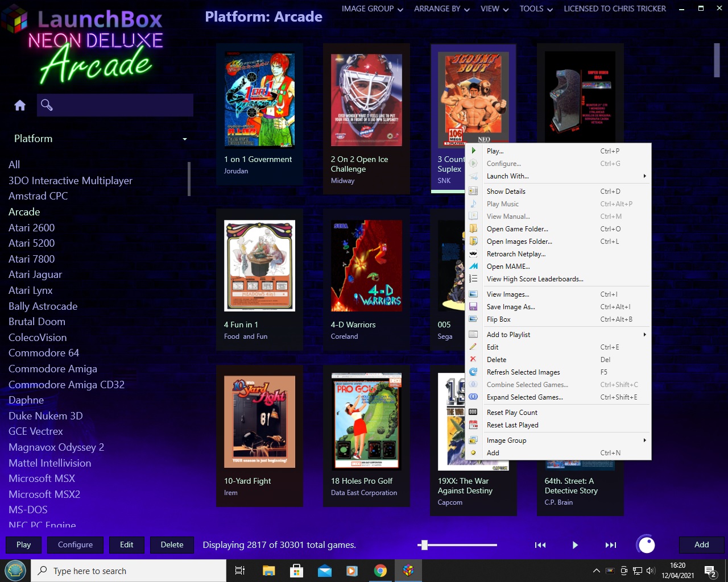Click the home icon in sidebar
This screenshot has height=582, width=728.
coord(20,105)
